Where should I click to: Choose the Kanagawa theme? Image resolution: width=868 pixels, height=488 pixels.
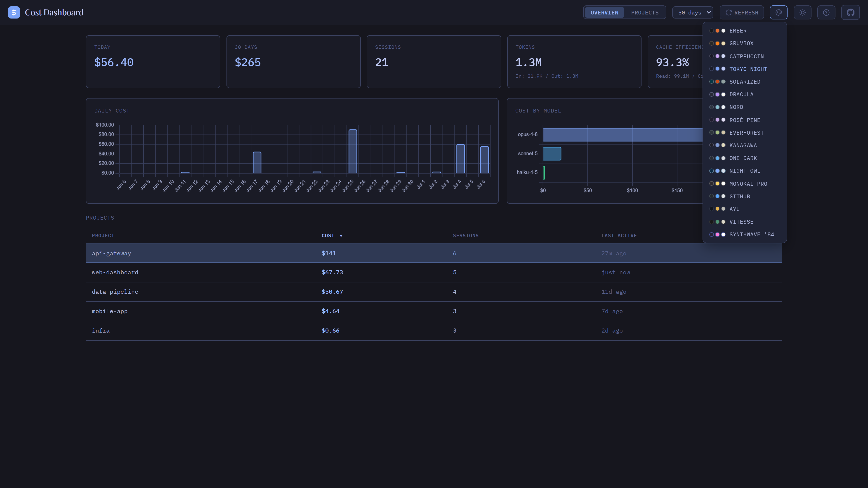[745, 145]
